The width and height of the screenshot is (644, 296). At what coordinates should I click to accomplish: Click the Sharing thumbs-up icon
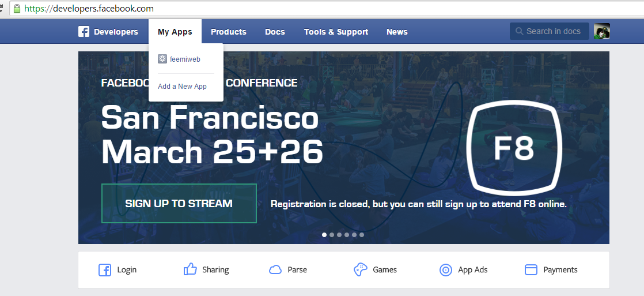click(x=190, y=269)
